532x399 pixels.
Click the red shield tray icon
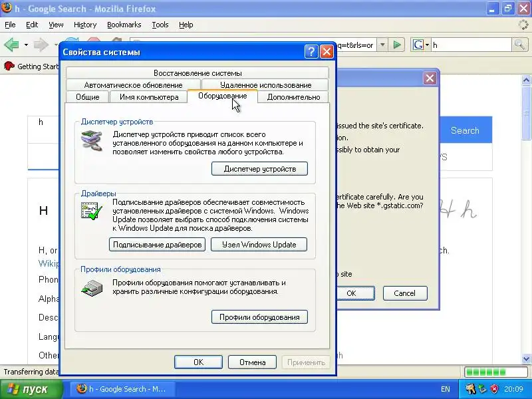pos(495,389)
